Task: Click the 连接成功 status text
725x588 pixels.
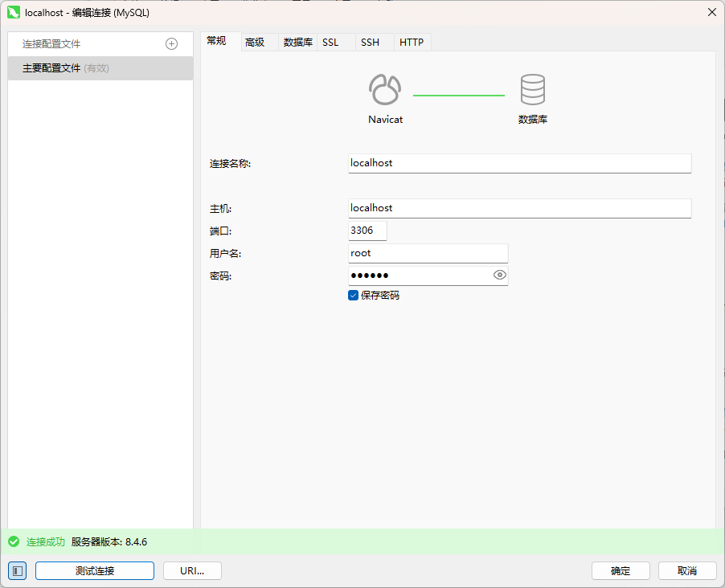Action: coord(45,541)
